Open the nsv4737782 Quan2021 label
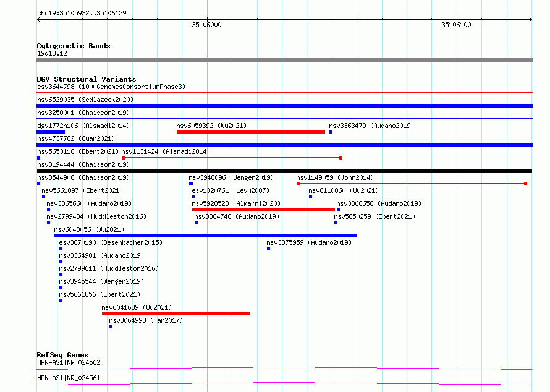Image resolution: width=550 pixels, height=392 pixels. (76, 138)
